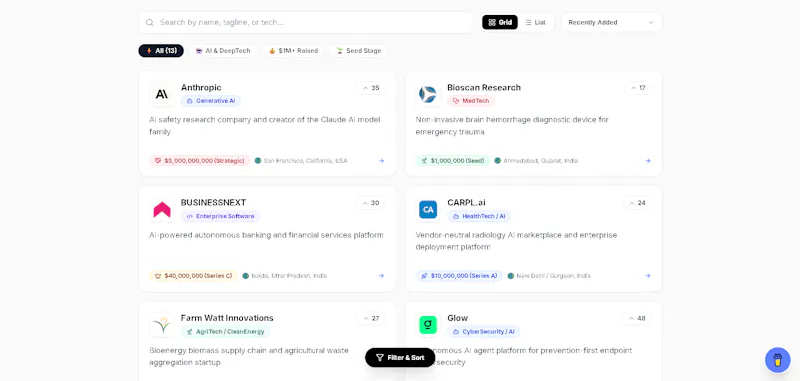The width and height of the screenshot is (800, 381).
Task: Open the Glow company title
Action: pos(458,318)
